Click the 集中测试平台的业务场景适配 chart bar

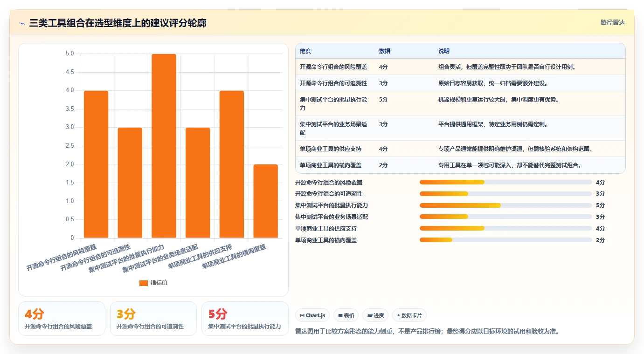tap(198, 183)
